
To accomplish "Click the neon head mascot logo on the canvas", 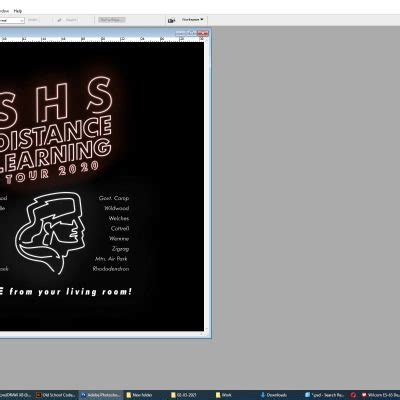I will point(50,232).
